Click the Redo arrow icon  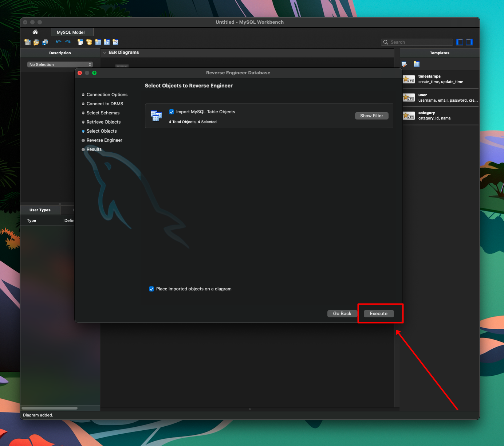(68, 42)
